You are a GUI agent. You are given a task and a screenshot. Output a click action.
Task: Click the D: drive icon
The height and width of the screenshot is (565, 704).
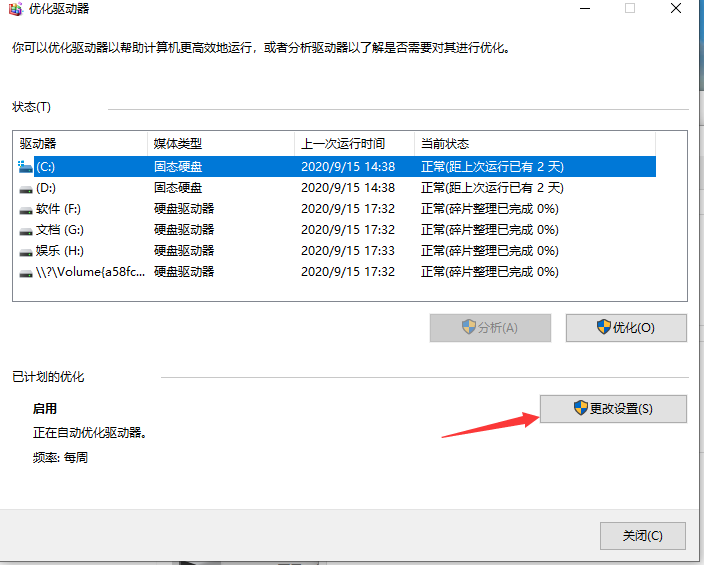point(26,188)
